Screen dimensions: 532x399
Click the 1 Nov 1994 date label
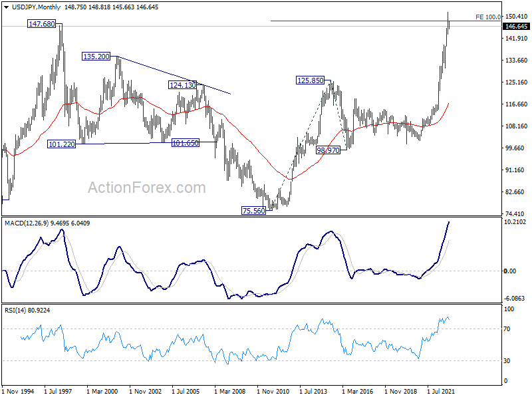pyautogui.click(x=18, y=392)
